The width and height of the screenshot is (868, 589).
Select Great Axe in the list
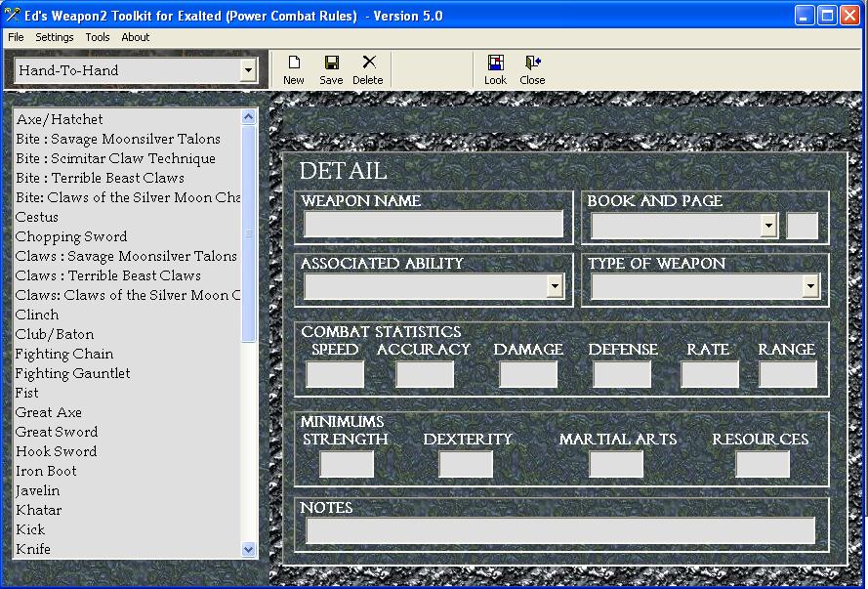(x=49, y=412)
